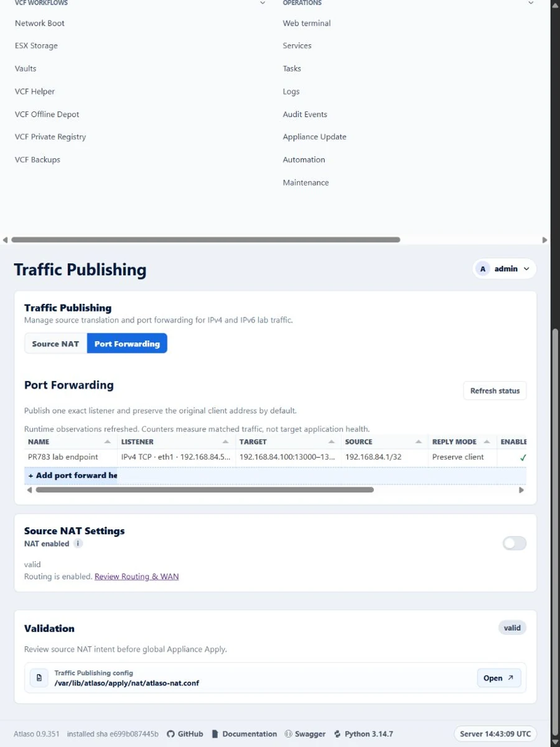Sort the table by NAME column arrow
The height and width of the screenshot is (747, 560).
pos(108,442)
